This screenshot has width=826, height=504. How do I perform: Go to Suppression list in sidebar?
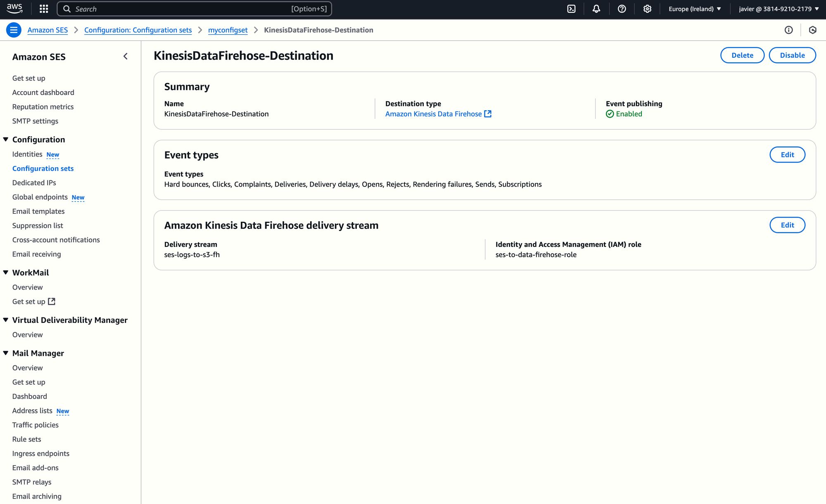coord(38,226)
